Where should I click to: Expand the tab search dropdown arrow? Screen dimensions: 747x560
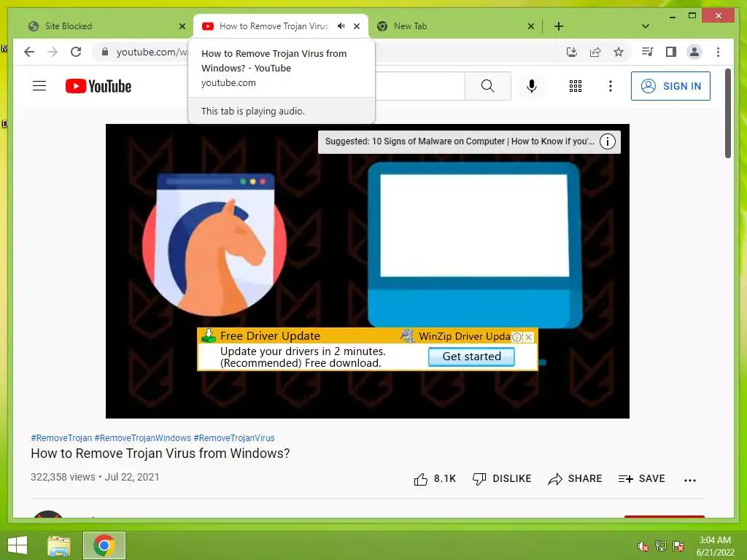(x=645, y=26)
